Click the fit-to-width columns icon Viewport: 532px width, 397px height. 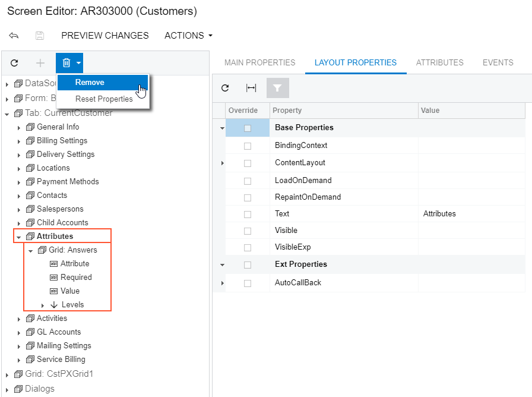pos(251,88)
